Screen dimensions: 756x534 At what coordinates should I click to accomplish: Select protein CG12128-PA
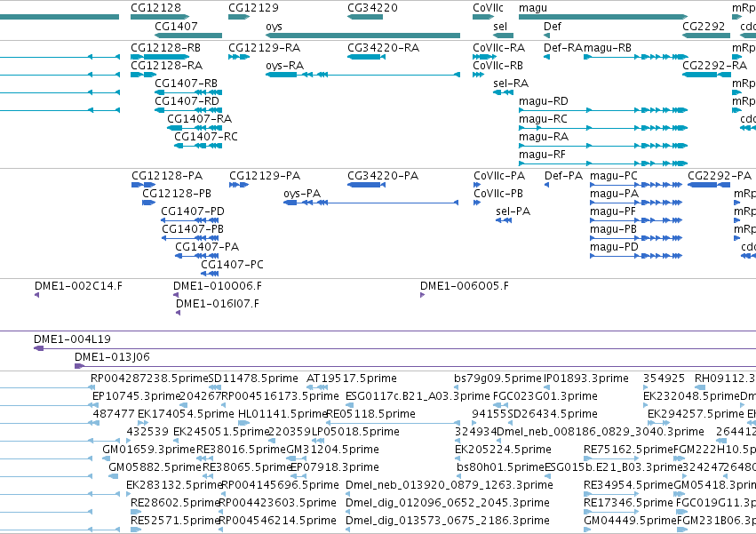click(x=167, y=176)
